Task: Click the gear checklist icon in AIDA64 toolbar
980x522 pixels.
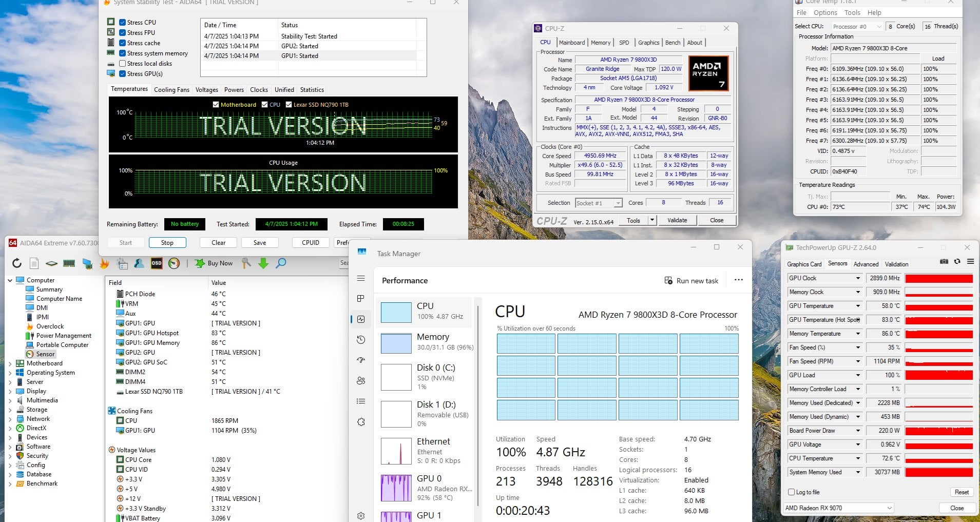Action: (122, 263)
